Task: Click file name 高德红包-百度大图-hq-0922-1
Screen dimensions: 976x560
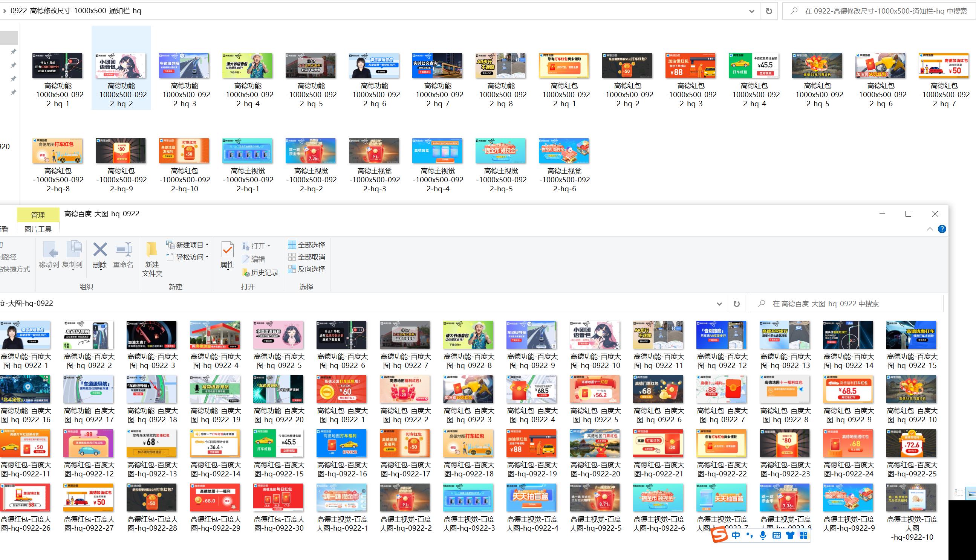Action: tap(342, 415)
